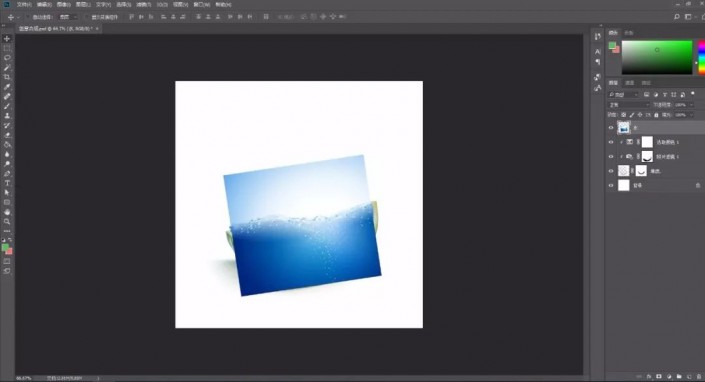The width and height of the screenshot is (705, 382).
Task: Select the Eyedropper tool
Action: (7, 87)
